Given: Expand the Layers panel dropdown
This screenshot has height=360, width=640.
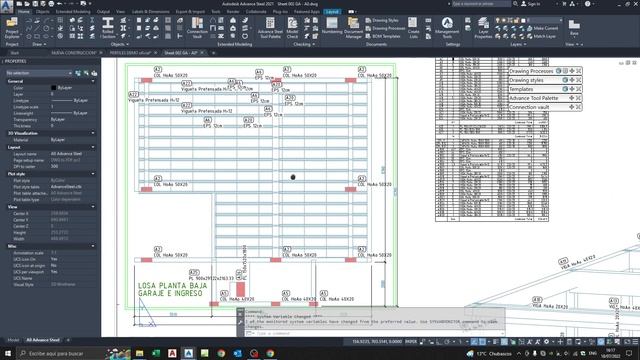Looking at the screenshot, I should tap(518, 44).
